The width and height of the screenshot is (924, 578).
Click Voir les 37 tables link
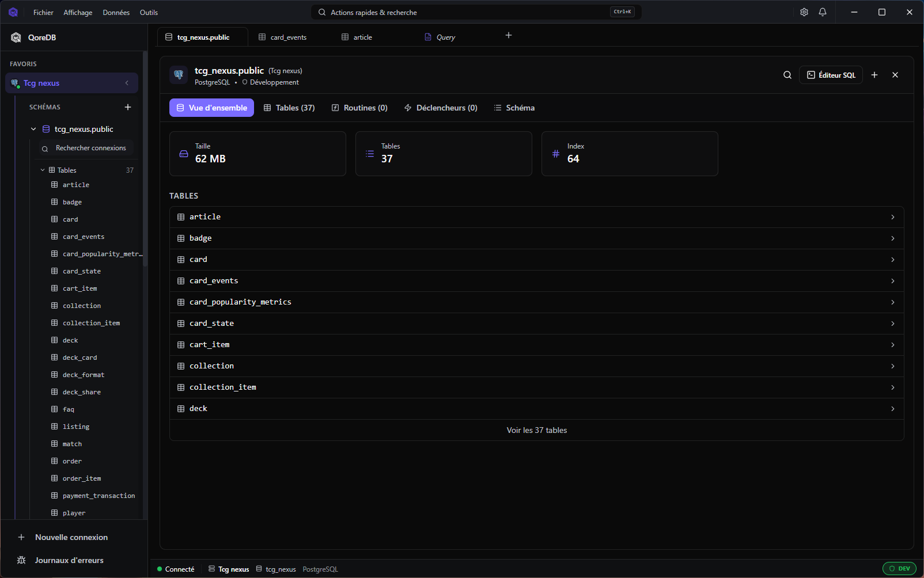click(x=537, y=430)
